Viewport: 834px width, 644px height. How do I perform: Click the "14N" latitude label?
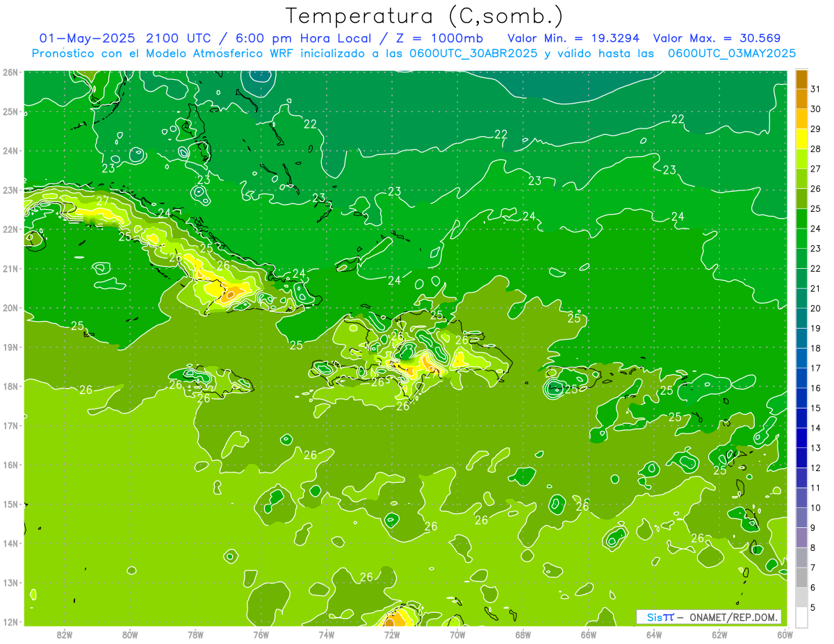pos(10,543)
